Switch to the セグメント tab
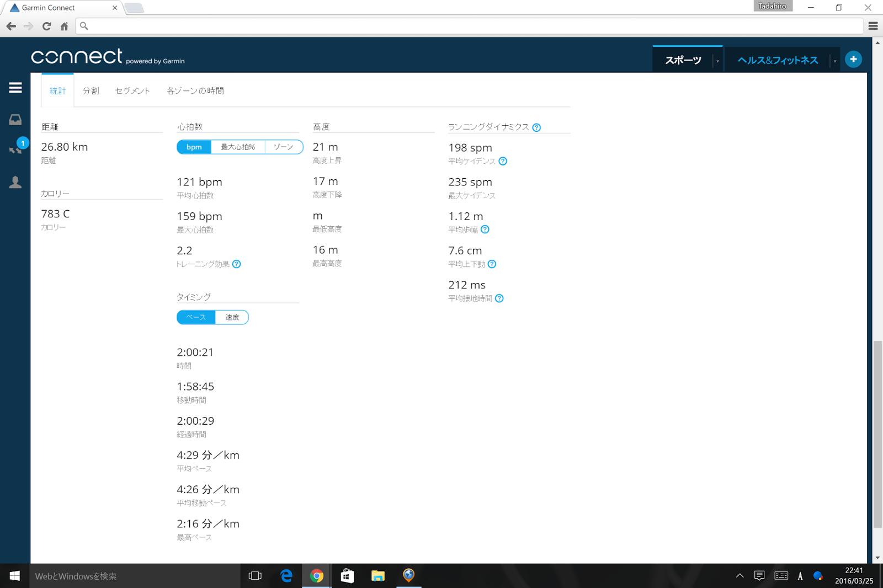The width and height of the screenshot is (883, 588). point(132,91)
